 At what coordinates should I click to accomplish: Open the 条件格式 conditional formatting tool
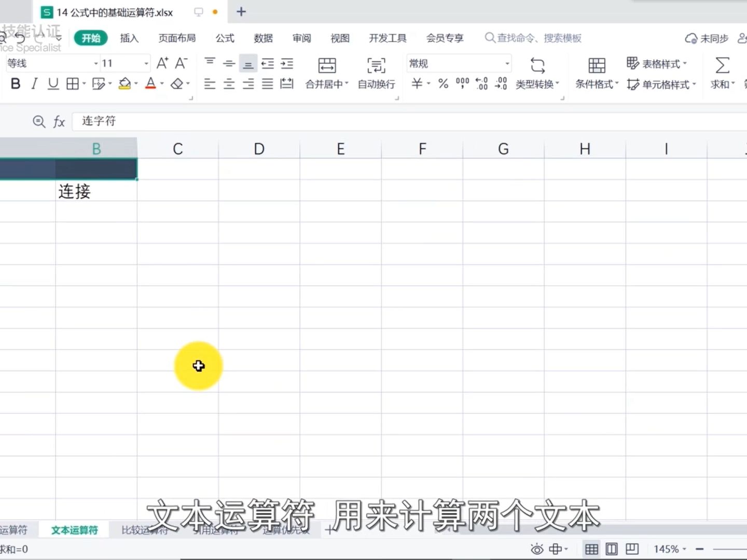(597, 73)
